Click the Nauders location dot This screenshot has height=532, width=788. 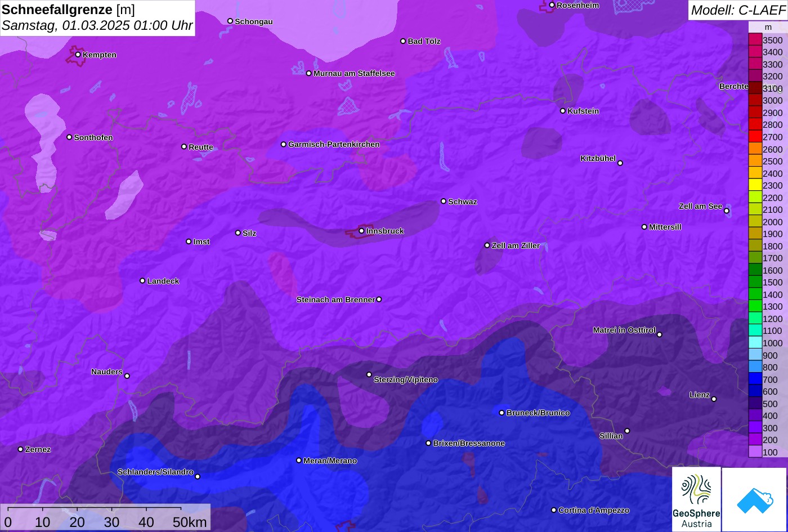(x=127, y=376)
